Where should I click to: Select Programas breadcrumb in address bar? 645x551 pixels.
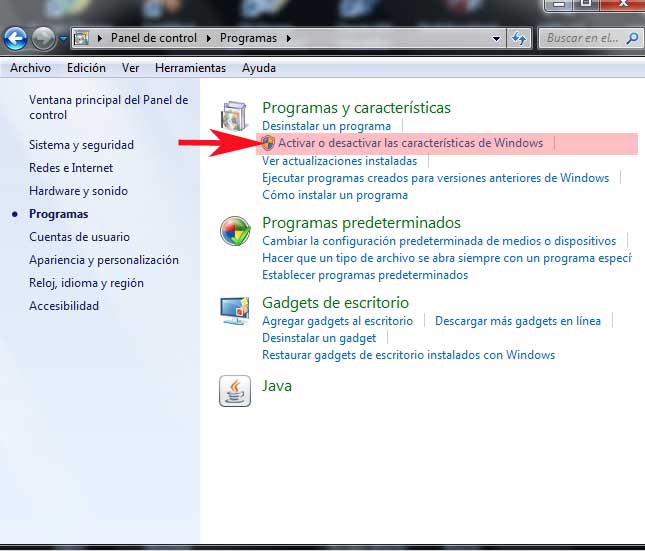248,38
